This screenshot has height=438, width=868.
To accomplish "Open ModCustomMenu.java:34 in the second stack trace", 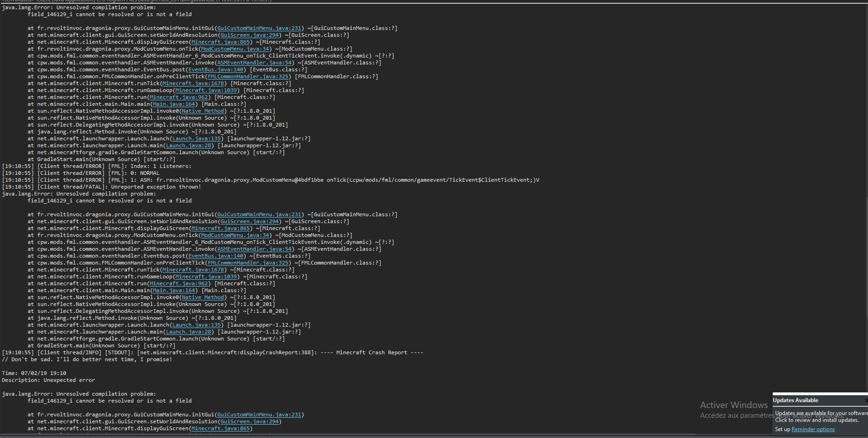I will pos(235,235).
